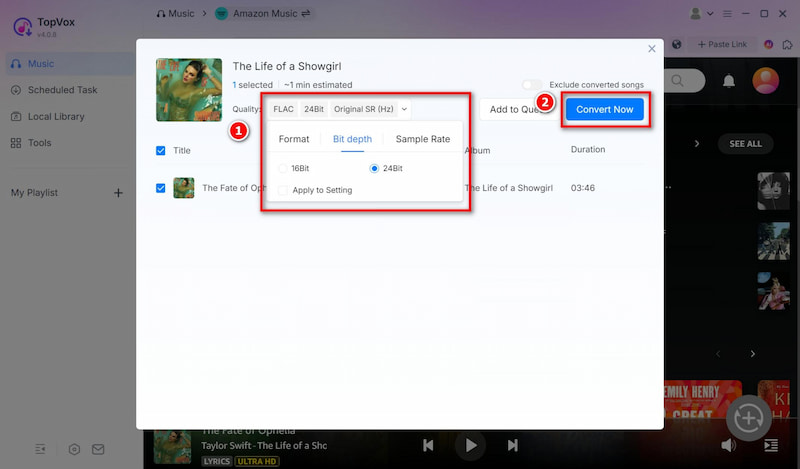
Task: Add new playlist with plus icon
Action: (x=118, y=192)
